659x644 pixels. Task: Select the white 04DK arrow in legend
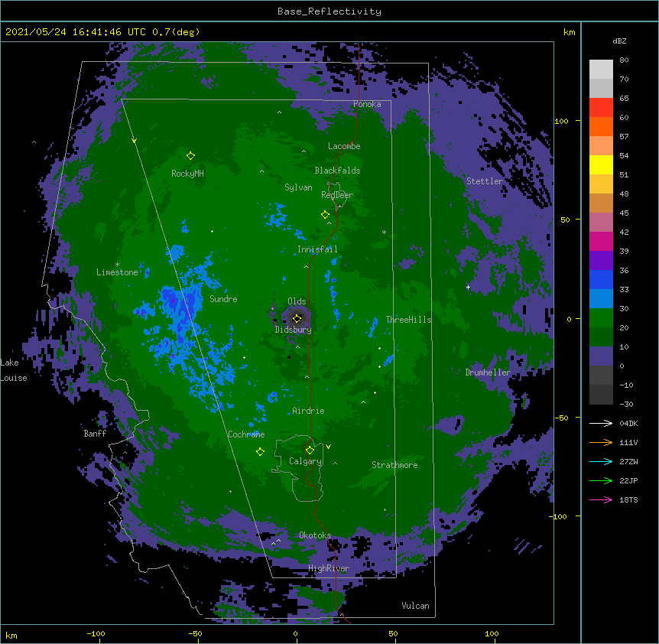(601, 423)
